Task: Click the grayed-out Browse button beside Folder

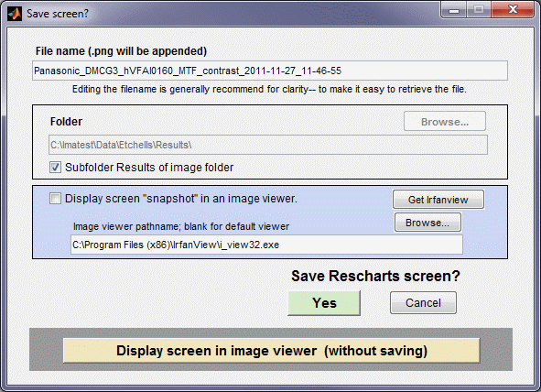Action: point(445,122)
